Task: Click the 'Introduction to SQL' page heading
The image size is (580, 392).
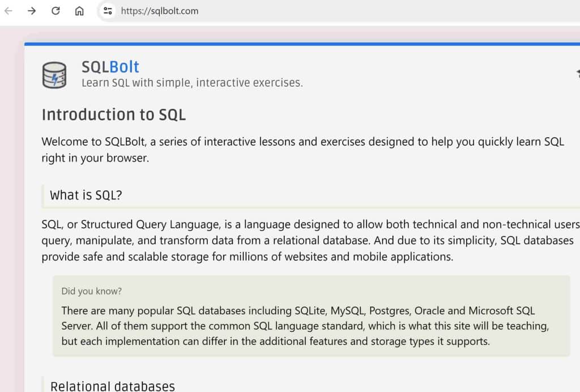Action: point(113,114)
